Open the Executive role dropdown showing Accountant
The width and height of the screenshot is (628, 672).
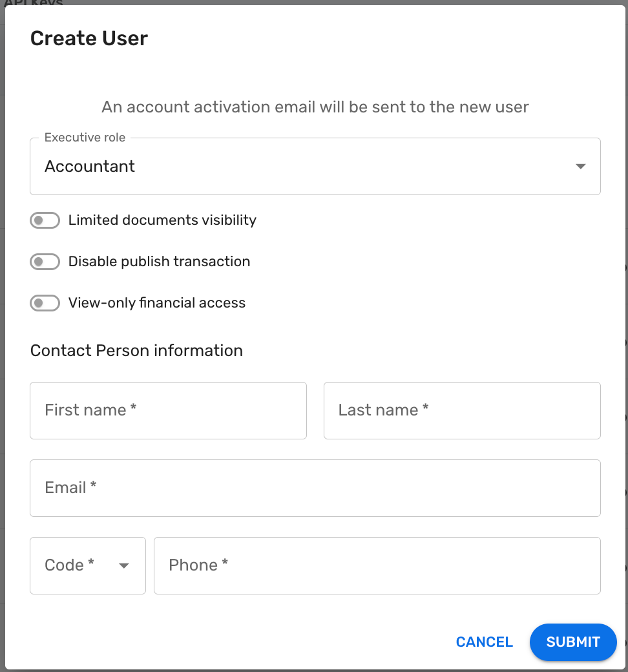315,166
